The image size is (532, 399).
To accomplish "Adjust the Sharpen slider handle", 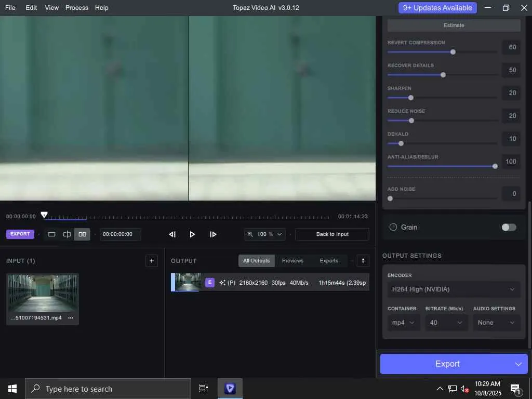I will point(411,98).
